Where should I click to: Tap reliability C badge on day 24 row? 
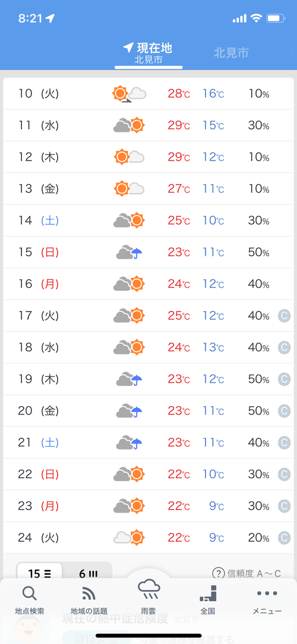(x=284, y=538)
